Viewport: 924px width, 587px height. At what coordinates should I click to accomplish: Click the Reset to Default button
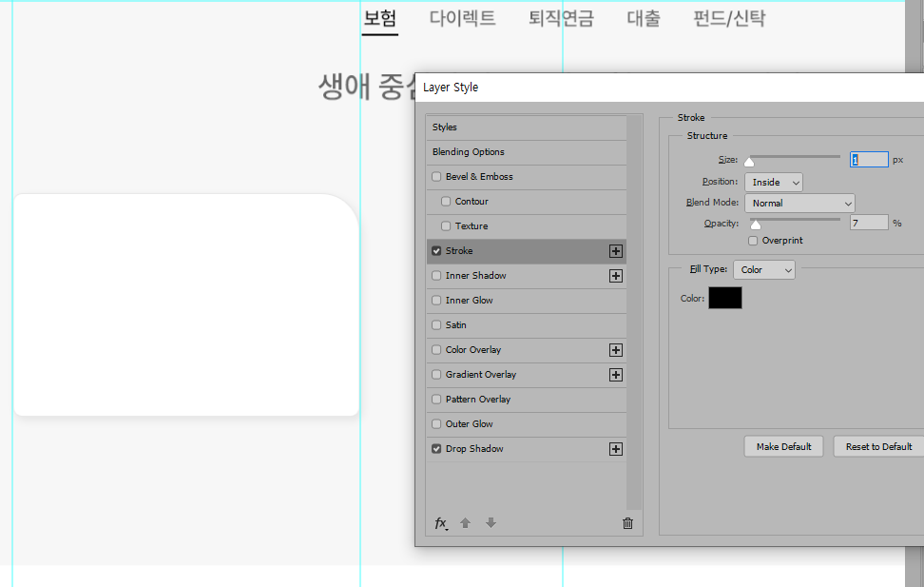click(878, 446)
